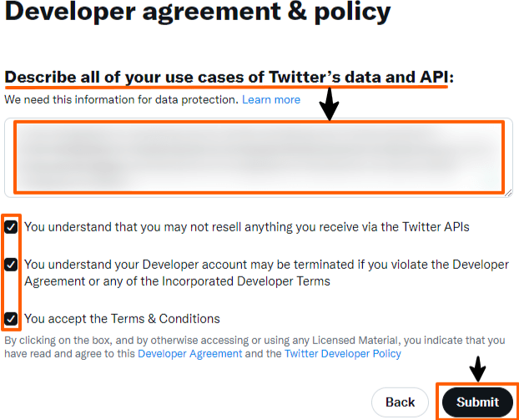Viewport: 519px width, 420px height.
Task: Uncheck the may not resell checkbox
Action: coord(11,227)
